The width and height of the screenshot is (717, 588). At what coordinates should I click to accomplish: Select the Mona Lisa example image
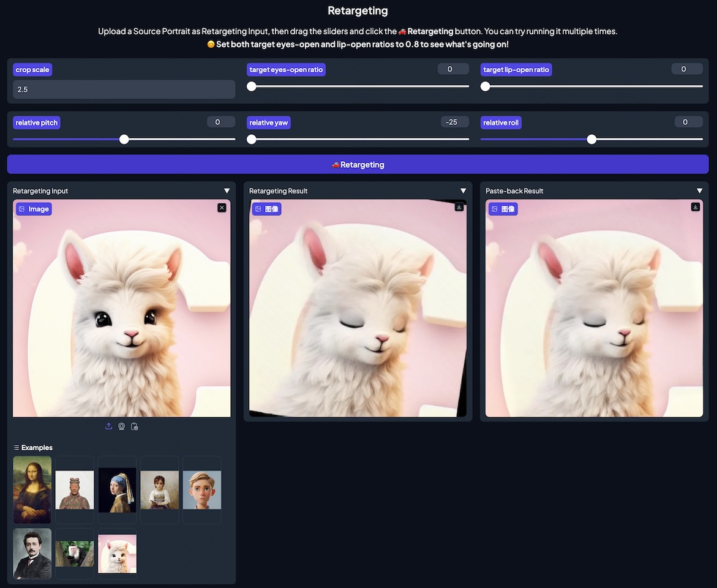tap(32, 489)
